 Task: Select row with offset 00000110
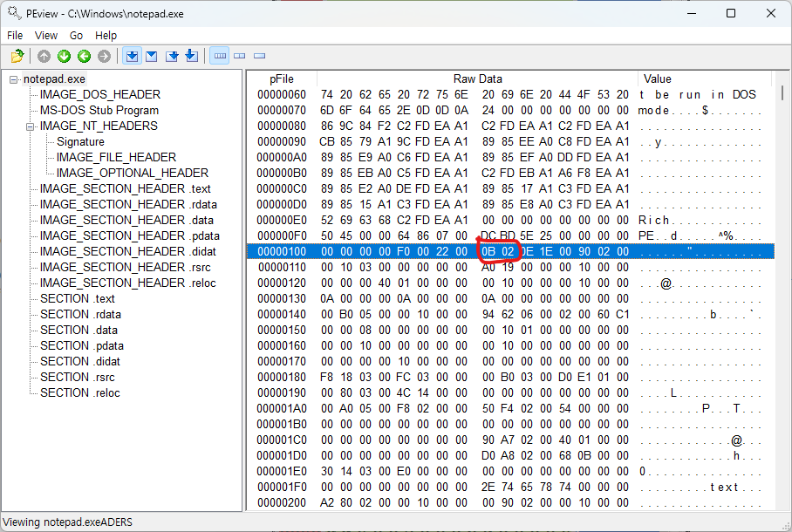tap(510, 267)
